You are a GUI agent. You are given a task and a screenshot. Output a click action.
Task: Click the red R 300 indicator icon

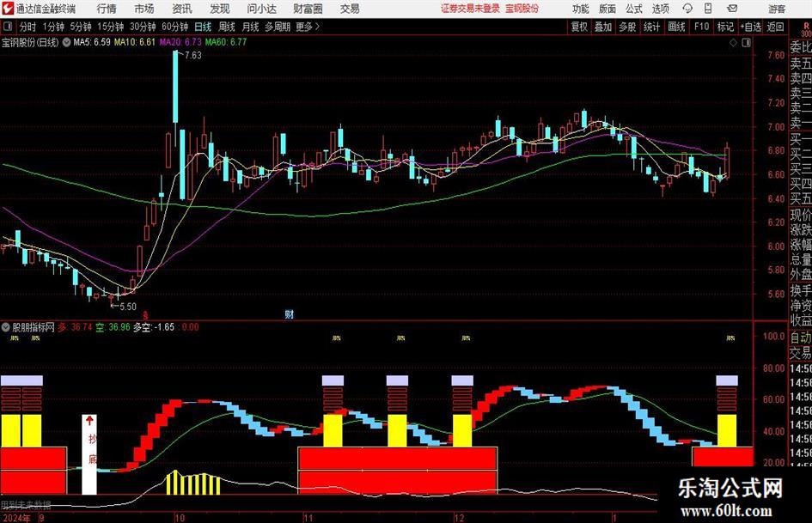[806, 29]
